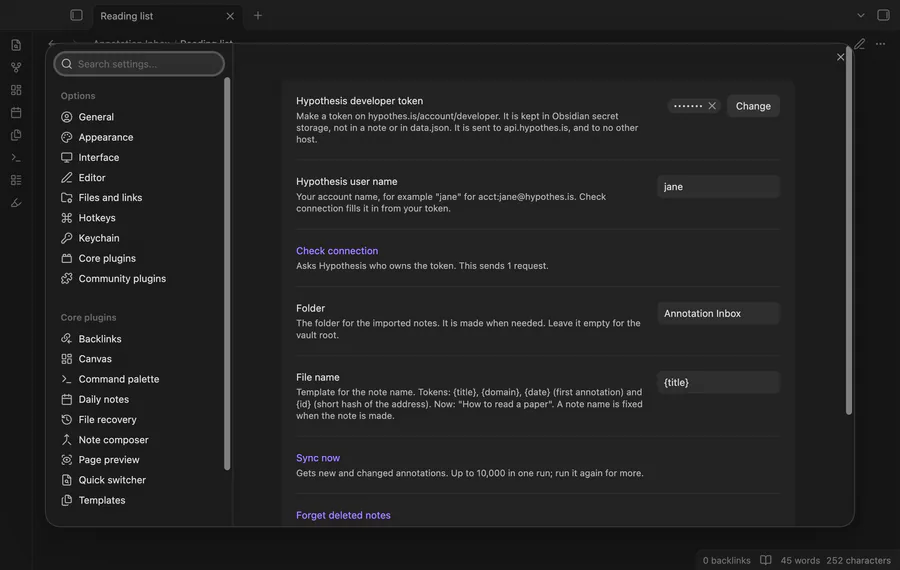Click the Sync now link
Screen dimensions: 900x570
[x=318, y=458]
